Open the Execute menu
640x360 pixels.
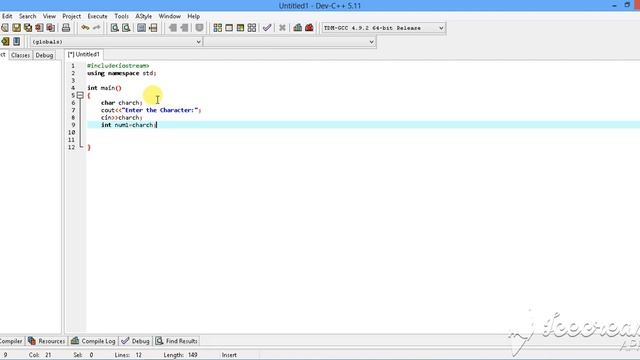tap(98, 16)
